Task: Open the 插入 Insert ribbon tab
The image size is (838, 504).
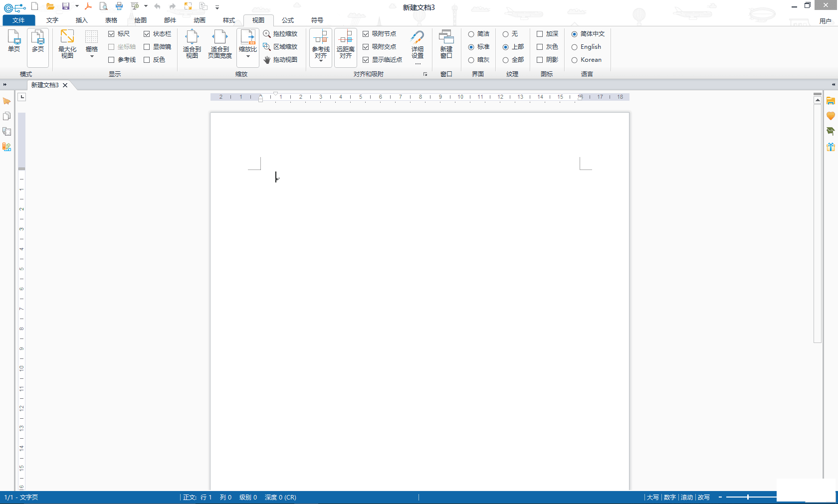Action: coord(81,20)
